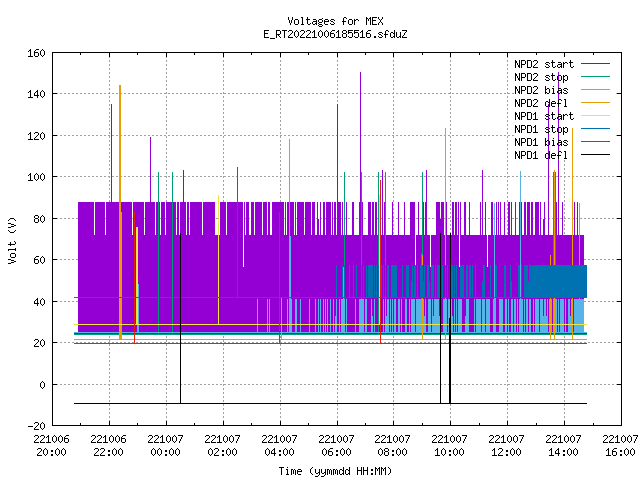Click the 221007 14:00 time tick label
The image size is (640, 480).
point(564,446)
